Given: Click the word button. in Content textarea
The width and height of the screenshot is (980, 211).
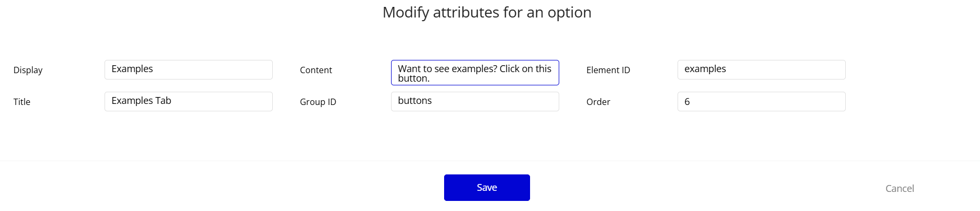Looking at the screenshot, I should pyautogui.click(x=414, y=78).
